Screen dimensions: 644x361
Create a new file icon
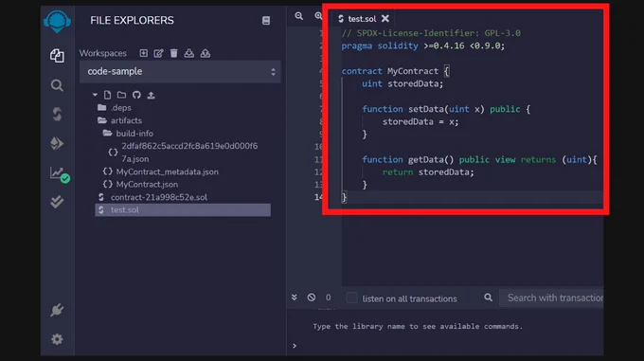[107, 95]
